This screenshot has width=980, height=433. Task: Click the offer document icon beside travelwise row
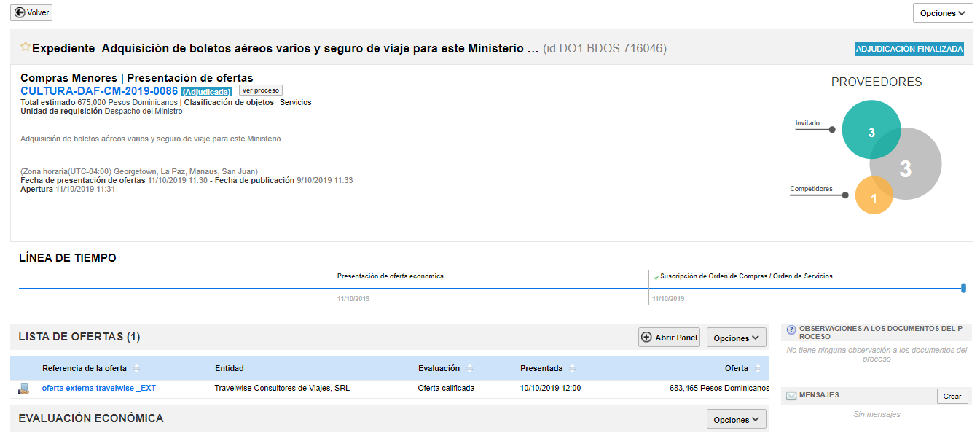point(24,389)
